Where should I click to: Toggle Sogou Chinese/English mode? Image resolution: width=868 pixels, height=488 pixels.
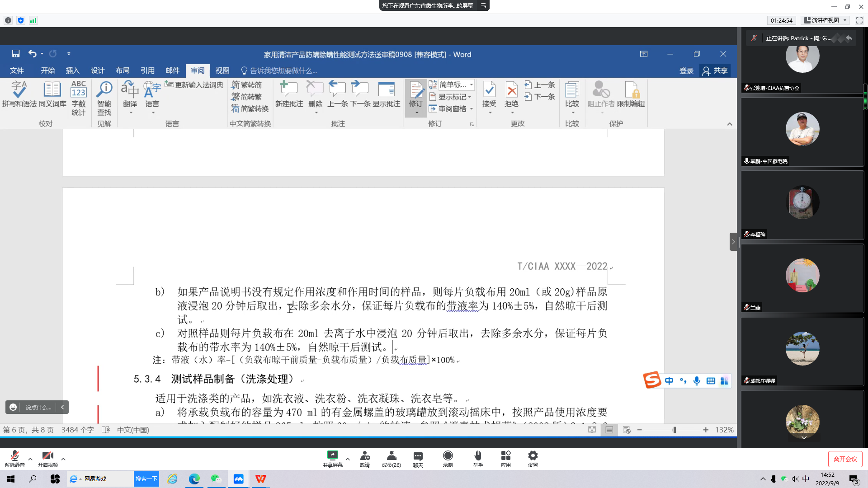pyautogui.click(x=669, y=381)
